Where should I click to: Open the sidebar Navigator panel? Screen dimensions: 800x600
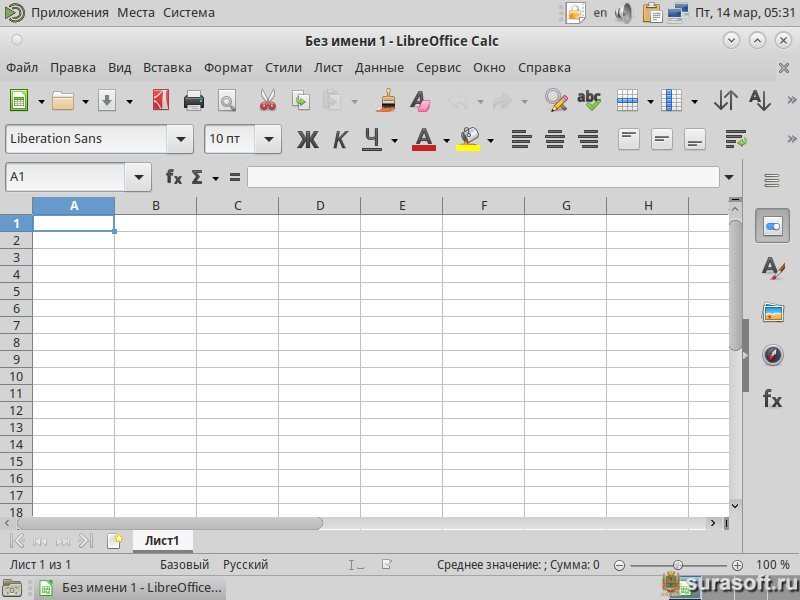pyautogui.click(x=772, y=355)
